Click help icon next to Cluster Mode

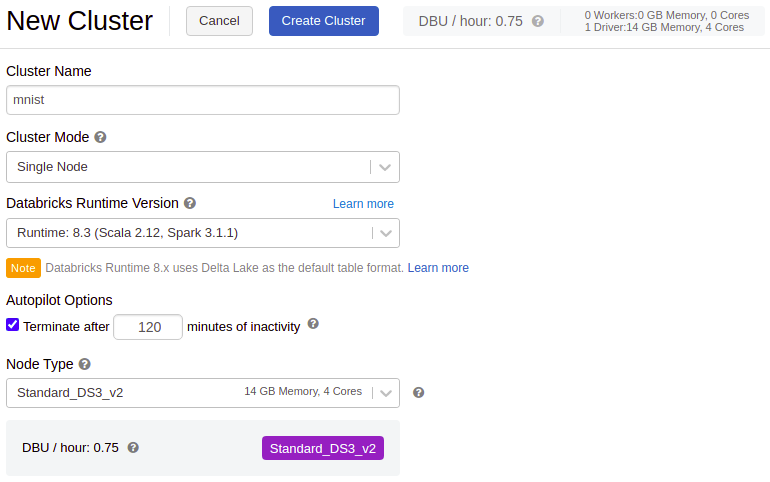(x=100, y=137)
